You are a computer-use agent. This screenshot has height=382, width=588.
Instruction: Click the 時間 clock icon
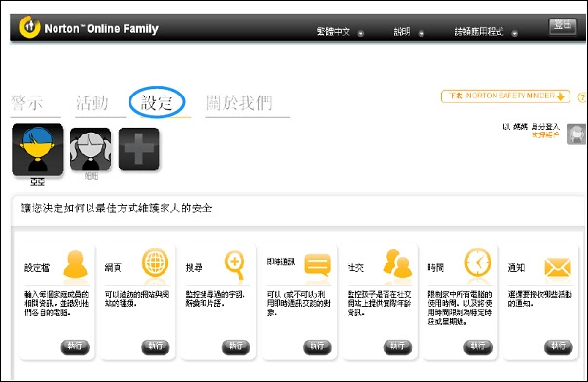tap(477, 262)
